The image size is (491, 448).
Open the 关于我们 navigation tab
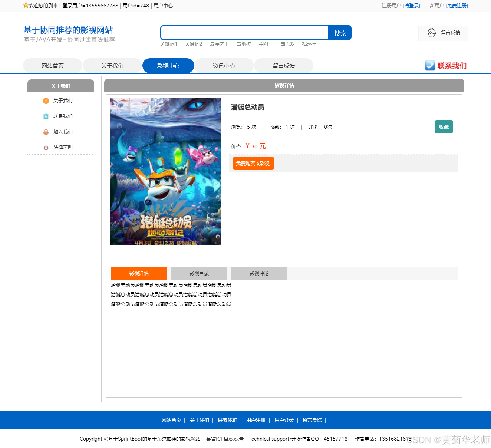coord(112,66)
